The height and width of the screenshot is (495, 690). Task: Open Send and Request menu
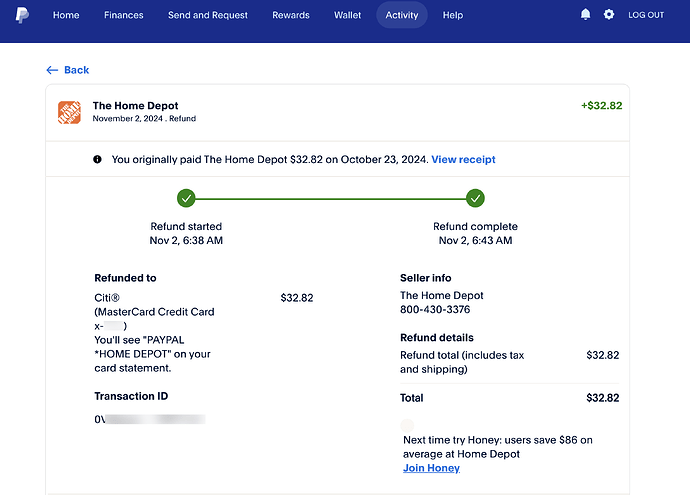[208, 15]
